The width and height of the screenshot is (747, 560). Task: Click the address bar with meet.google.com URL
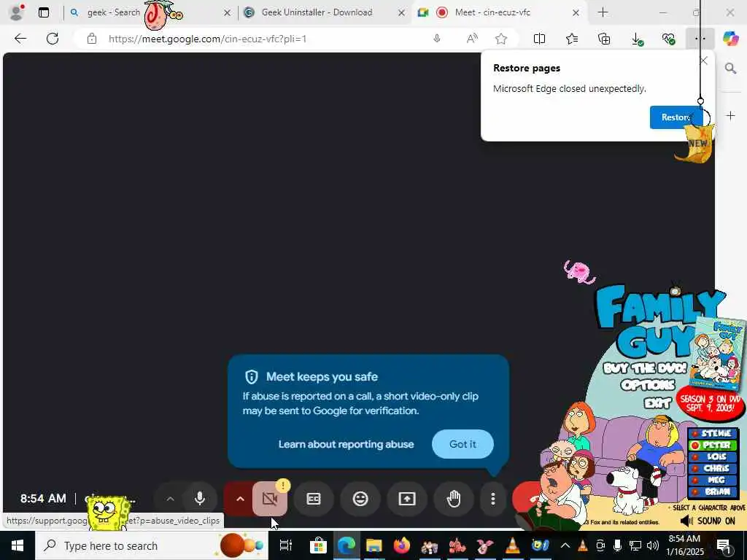[x=208, y=39]
